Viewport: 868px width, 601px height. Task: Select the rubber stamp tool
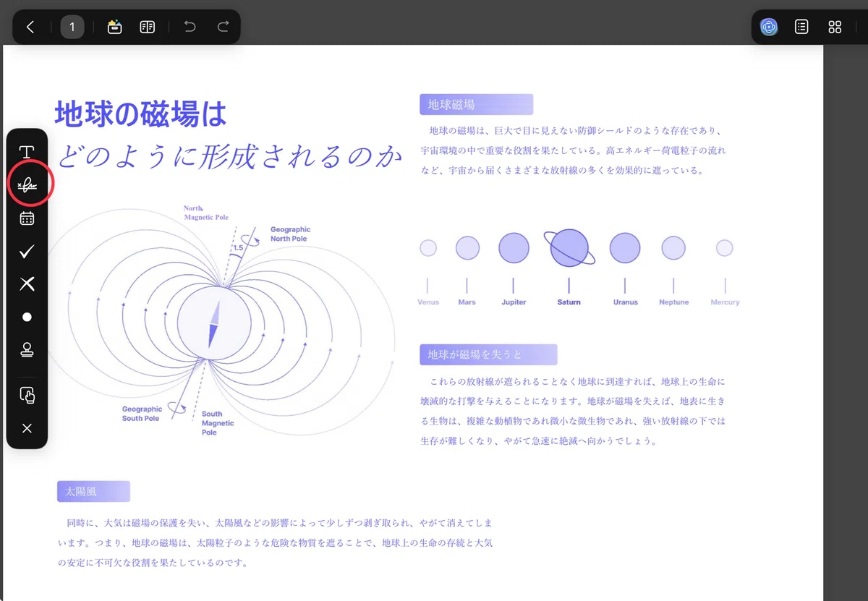click(27, 350)
